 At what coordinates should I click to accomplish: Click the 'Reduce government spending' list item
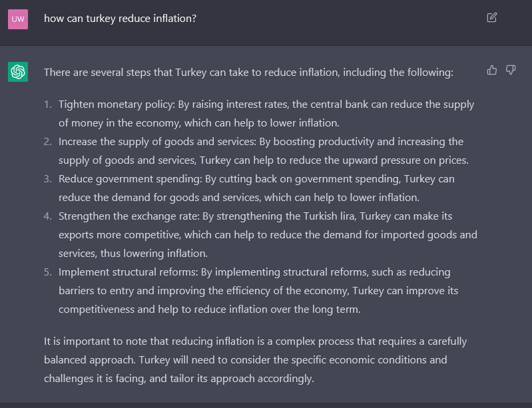click(x=256, y=188)
